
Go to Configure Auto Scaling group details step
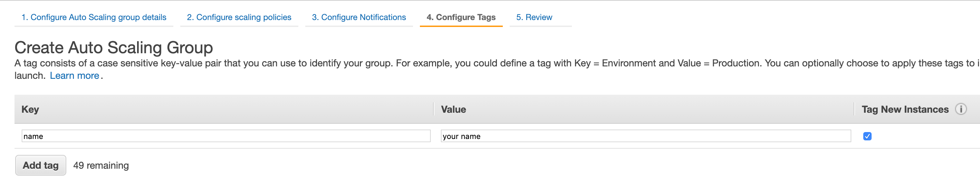tap(94, 17)
